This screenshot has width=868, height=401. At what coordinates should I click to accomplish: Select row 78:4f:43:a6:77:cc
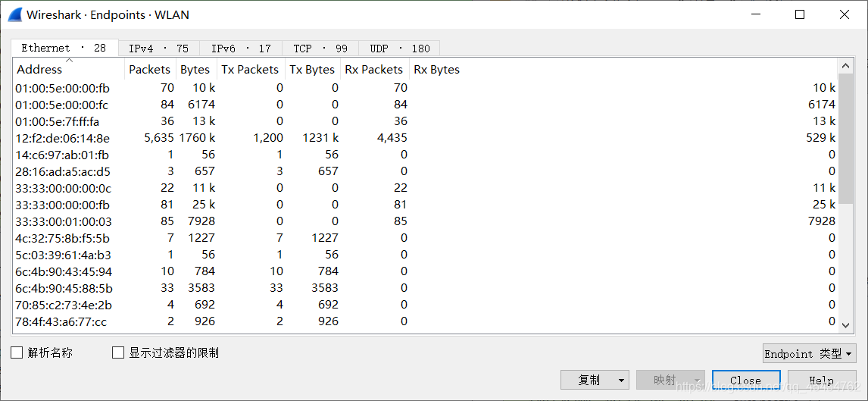[425, 321]
